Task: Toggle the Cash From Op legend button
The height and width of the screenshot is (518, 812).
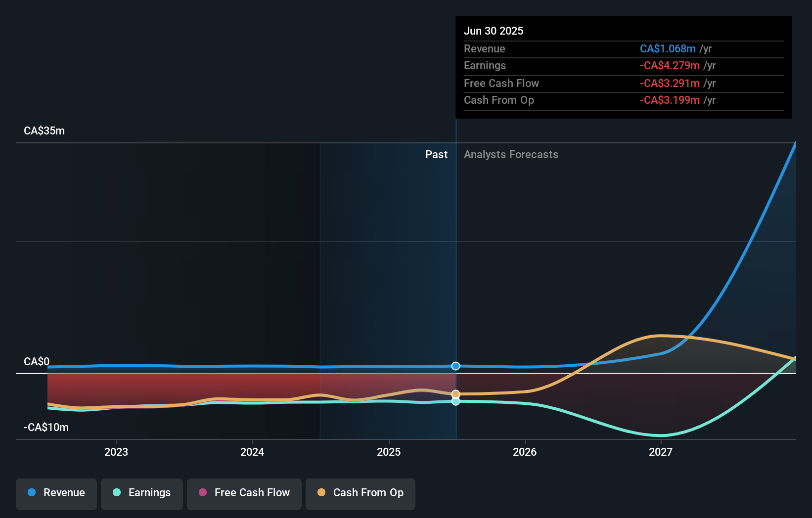Action: click(x=361, y=494)
